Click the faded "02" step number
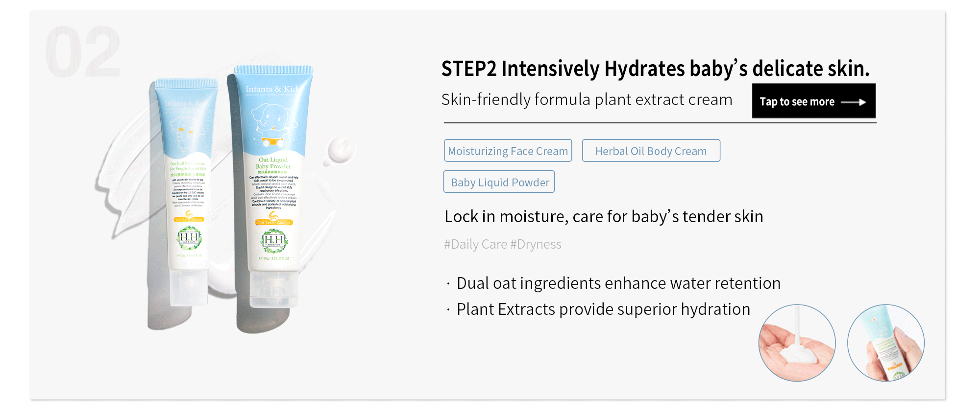Viewport: 980px width, 411px height. [x=83, y=52]
